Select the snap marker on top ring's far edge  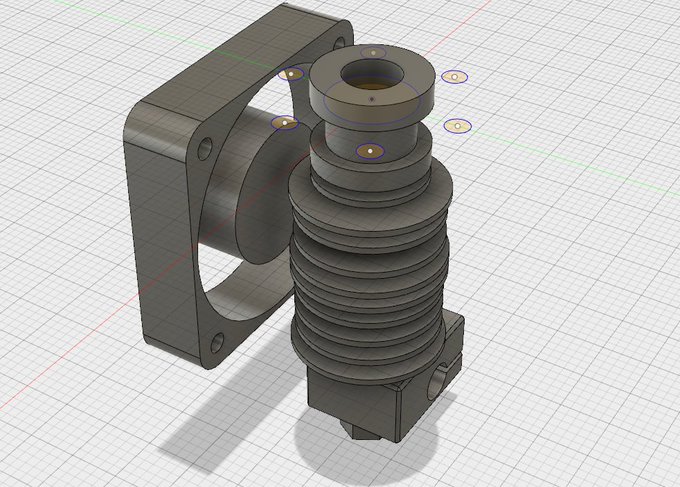(x=373, y=53)
